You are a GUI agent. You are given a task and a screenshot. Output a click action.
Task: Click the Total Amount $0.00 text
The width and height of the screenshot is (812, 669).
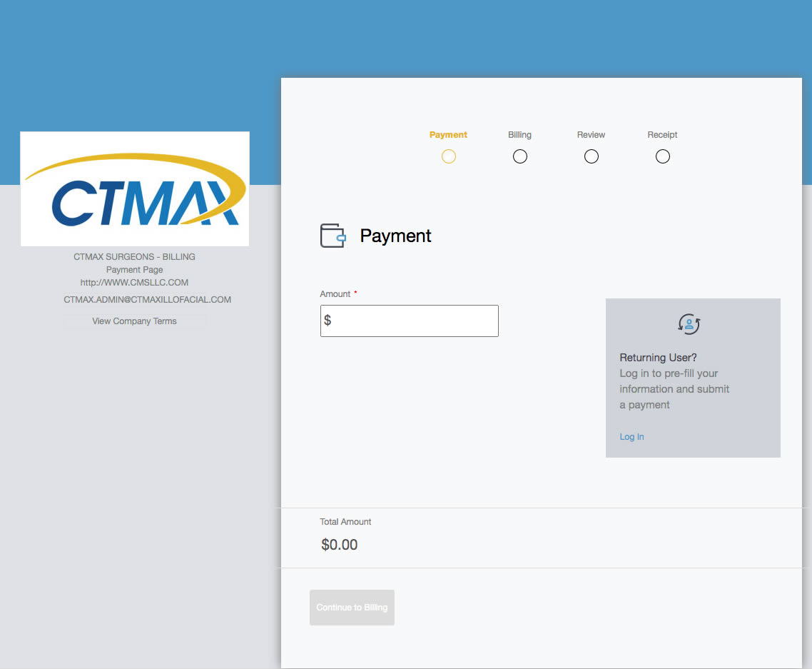339,544
